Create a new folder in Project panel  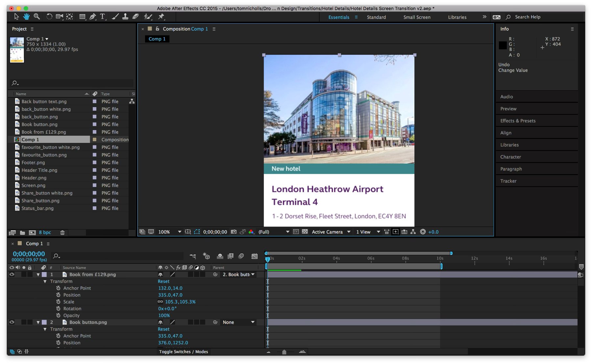coord(22,233)
